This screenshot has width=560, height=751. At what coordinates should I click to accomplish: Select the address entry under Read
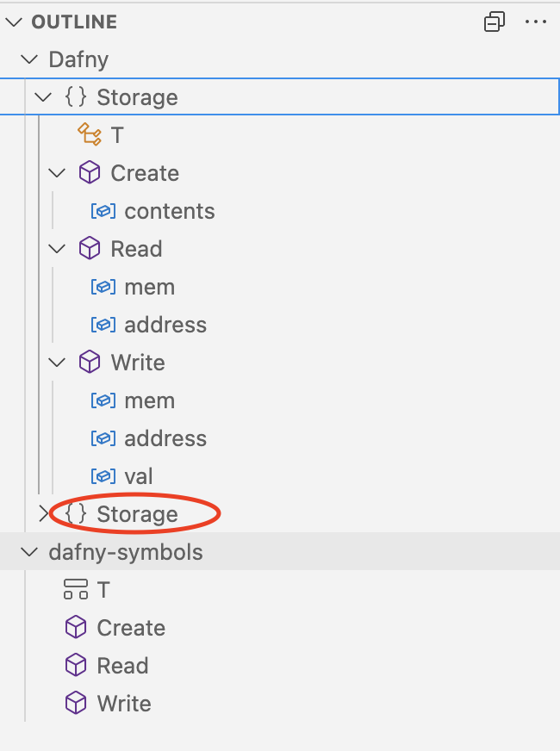pos(165,324)
